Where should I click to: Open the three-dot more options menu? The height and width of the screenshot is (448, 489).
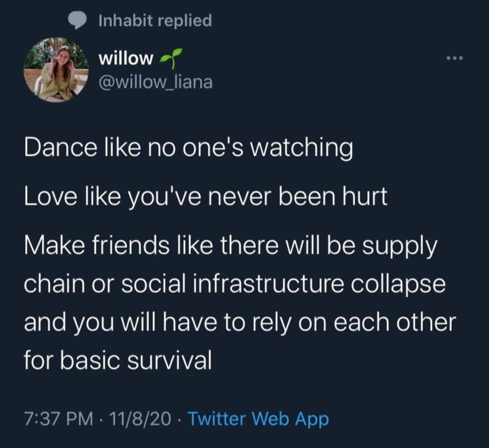[x=455, y=58]
